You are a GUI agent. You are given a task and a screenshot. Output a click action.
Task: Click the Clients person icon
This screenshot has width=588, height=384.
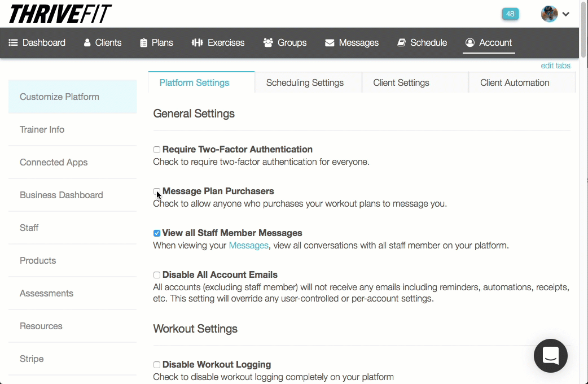(87, 43)
